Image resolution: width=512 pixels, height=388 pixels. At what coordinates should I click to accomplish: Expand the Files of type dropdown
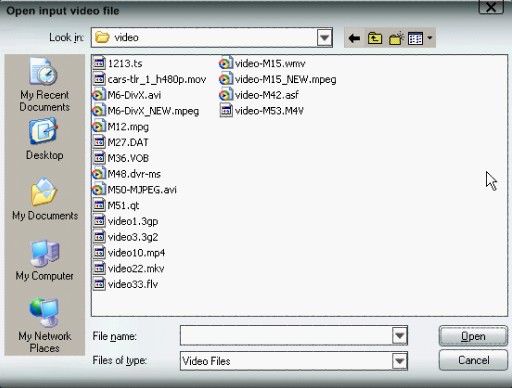pos(400,361)
